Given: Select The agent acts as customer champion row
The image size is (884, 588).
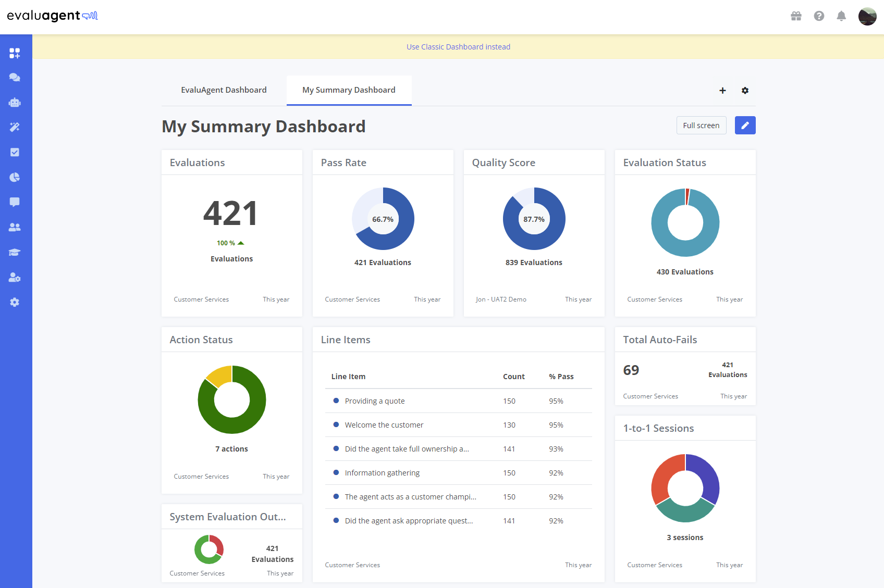Looking at the screenshot, I should [458, 497].
